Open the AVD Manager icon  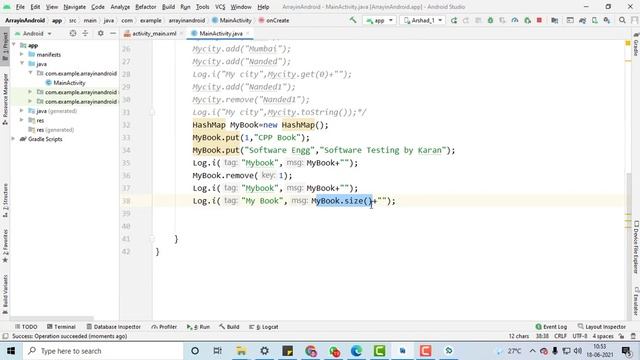pos(595,20)
